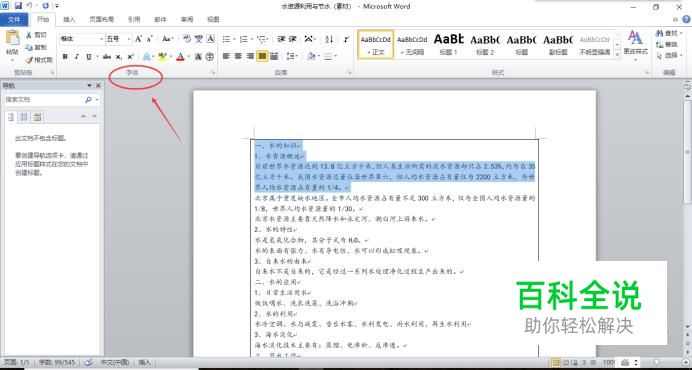
Task: Apply subscript formatting
Action: pos(119,57)
